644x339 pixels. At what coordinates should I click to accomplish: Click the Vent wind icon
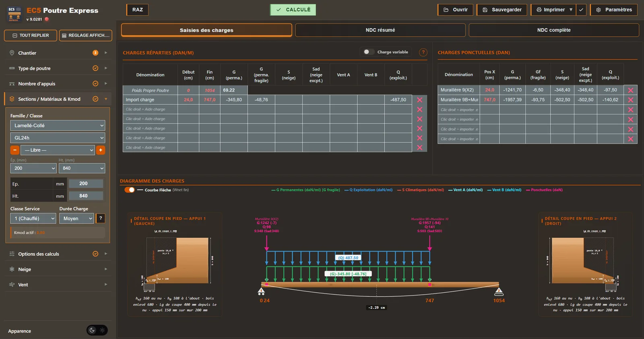click(12, 284)
